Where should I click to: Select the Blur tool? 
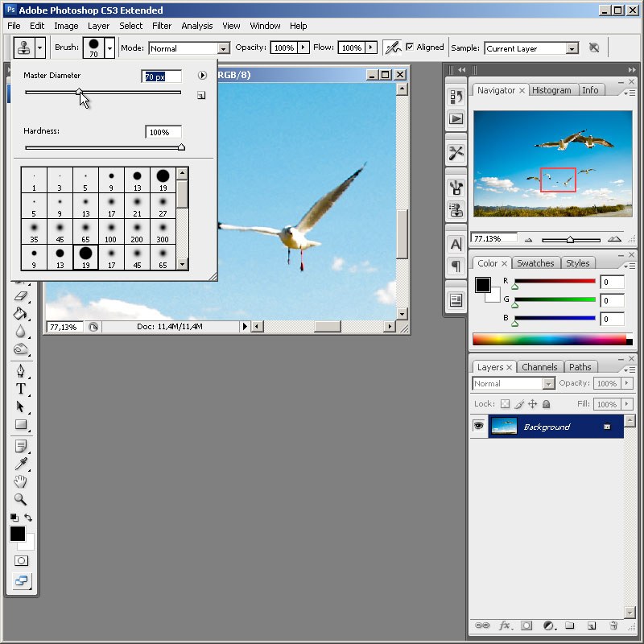(x=21, y=332)
